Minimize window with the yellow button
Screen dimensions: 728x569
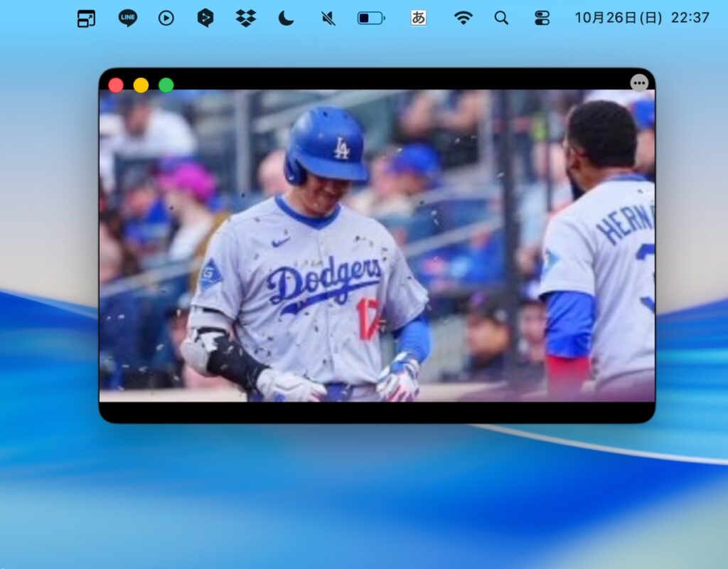coord(141,85)
